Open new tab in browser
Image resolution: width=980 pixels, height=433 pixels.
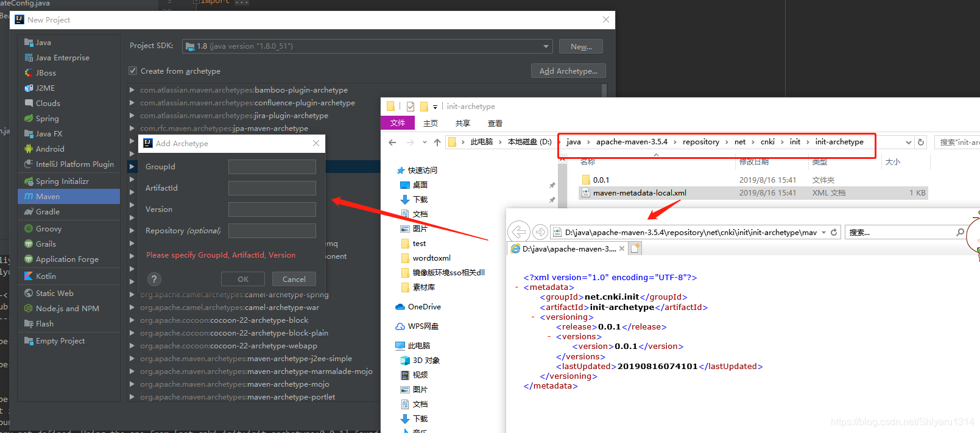pos(635,248)
